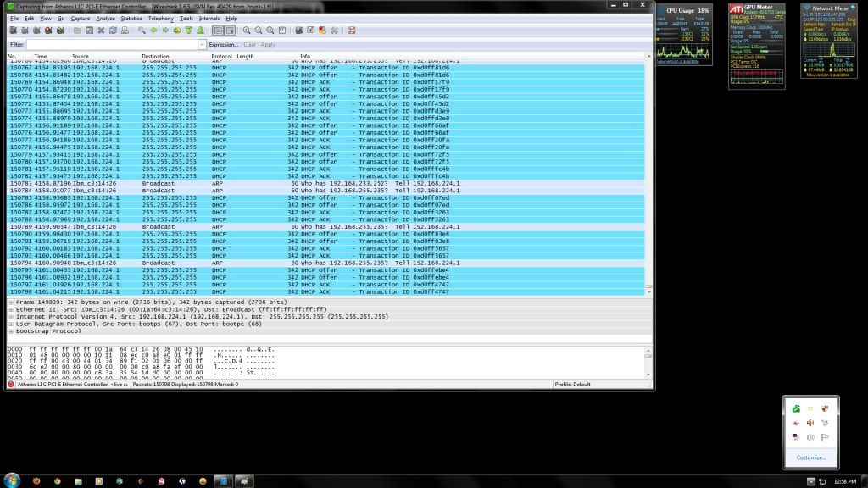Open preferences toolbar icon
This screenshot has width=868, height=488.
(334, 30)
